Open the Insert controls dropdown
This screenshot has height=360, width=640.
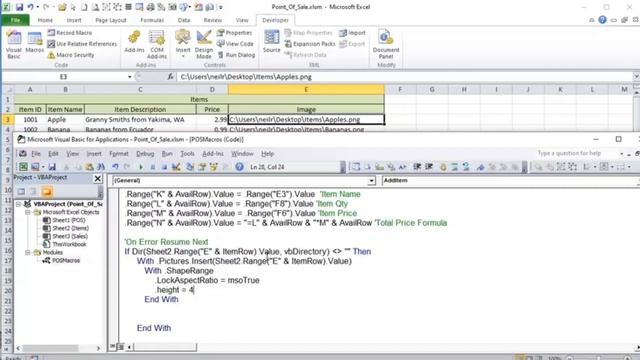(x=183, y=44)
